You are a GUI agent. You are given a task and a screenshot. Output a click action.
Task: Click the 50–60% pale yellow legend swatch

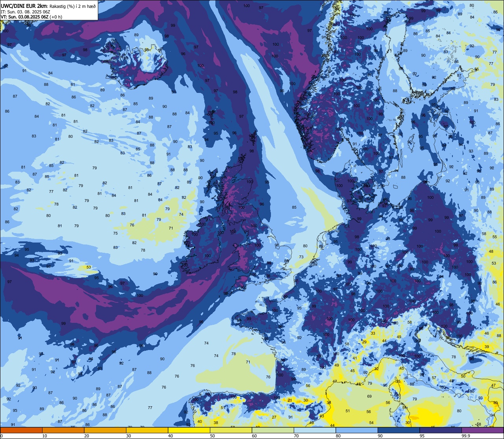(231, 430)
